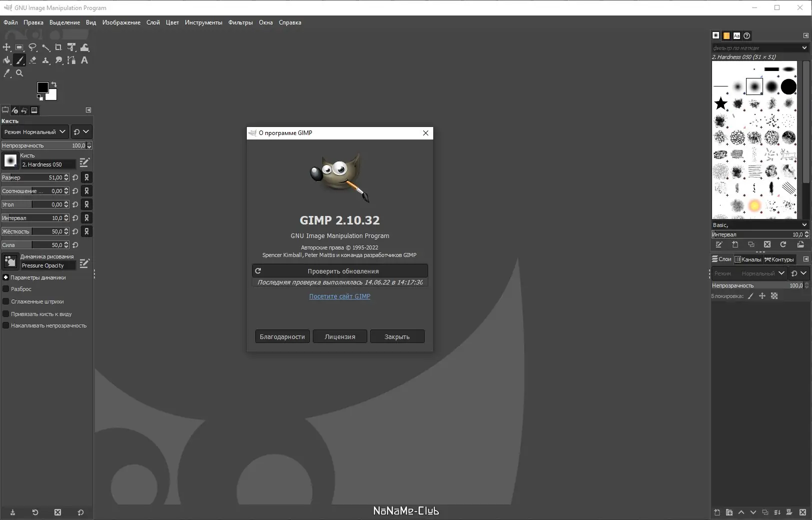Switch to the Каналы tab

pyautogui.click(x=748, y=259)
